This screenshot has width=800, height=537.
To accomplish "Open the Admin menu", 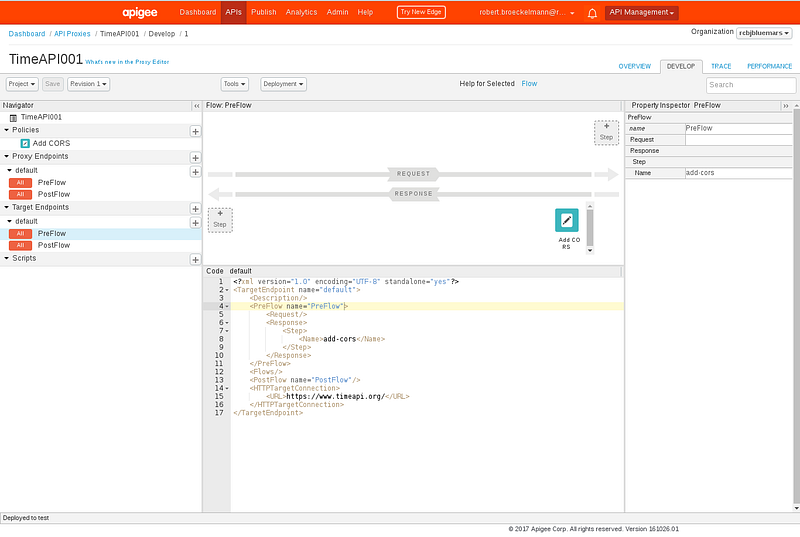I will [x=337, y=12].
